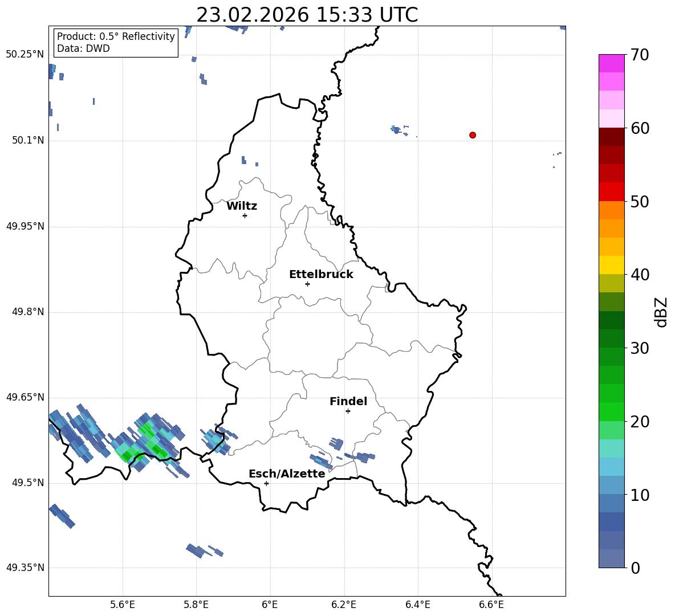Pick the orange swatch just below 50
This screenshot has height=616, width=675.
coord(611,210)
